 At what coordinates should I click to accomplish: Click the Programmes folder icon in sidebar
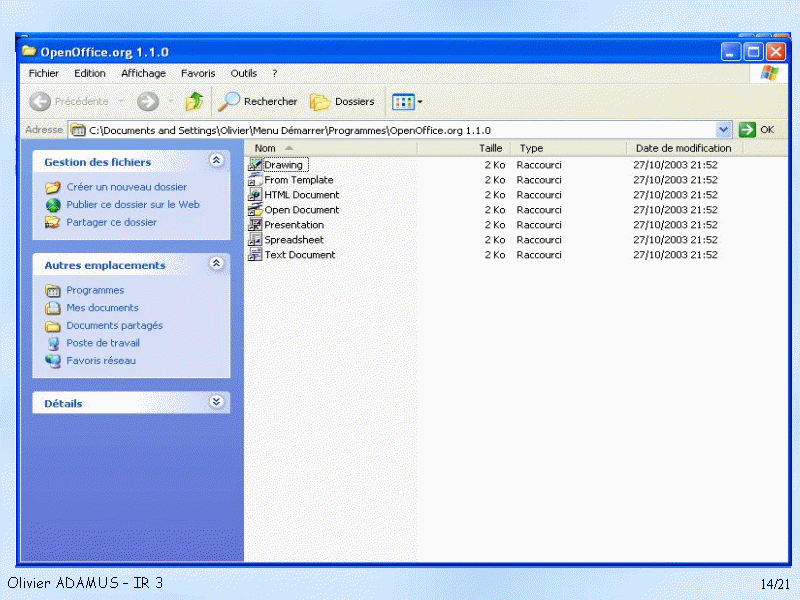pos(53,290)
